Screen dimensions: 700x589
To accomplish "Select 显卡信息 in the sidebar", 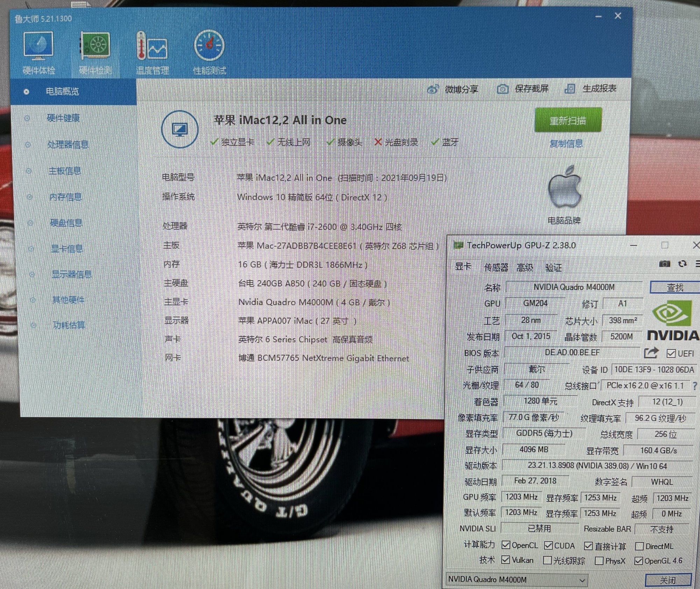I will coord(66,249).
